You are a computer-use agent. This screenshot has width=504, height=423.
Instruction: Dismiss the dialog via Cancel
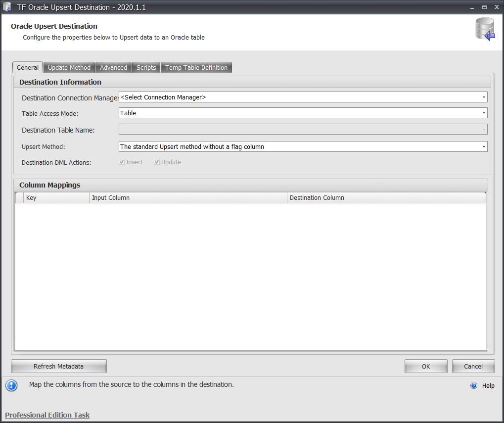pos(473,366)
